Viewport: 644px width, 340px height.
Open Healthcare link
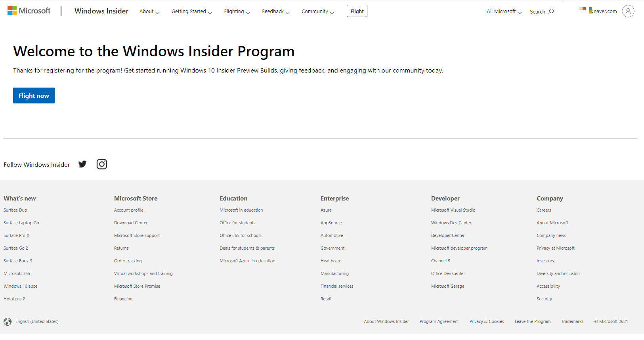[x=331, y=261]
